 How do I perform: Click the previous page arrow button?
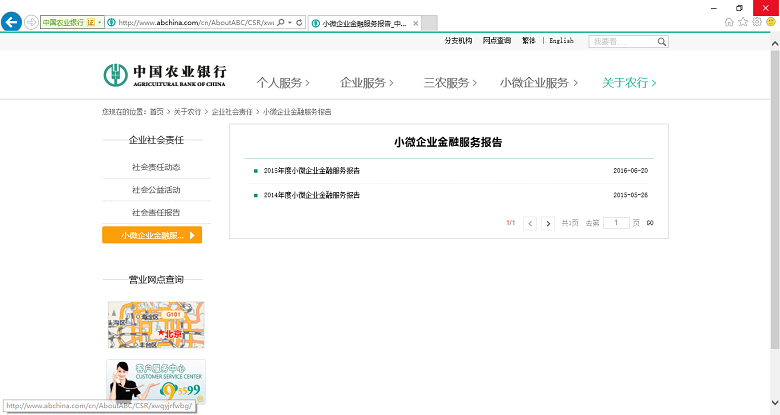[x=530, y=223]
